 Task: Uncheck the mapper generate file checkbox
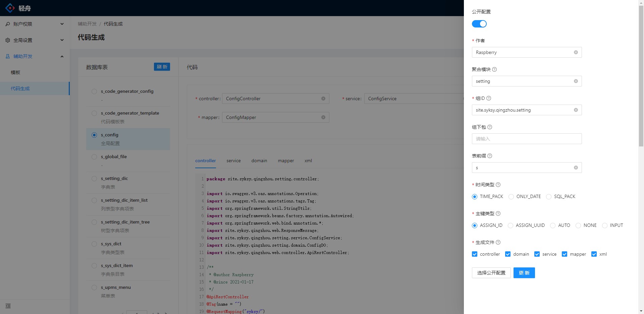coord(565,254)
